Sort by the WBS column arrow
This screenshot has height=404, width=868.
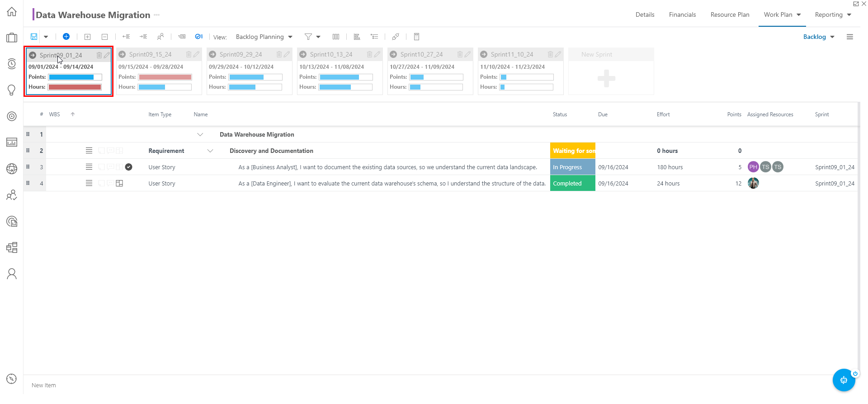[72, 114]
